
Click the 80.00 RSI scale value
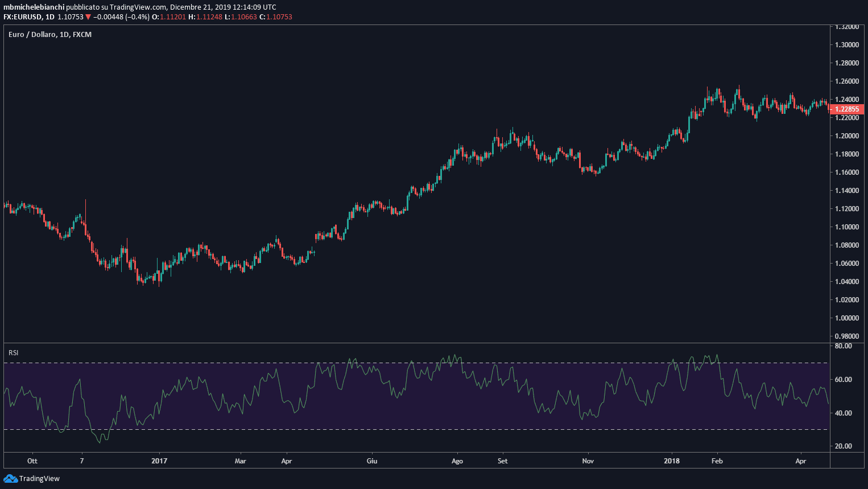tap(844, 346)
